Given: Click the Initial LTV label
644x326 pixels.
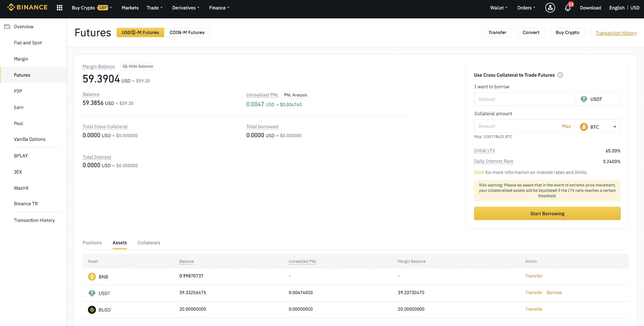Looking at the screenshot, I should 485,151.
